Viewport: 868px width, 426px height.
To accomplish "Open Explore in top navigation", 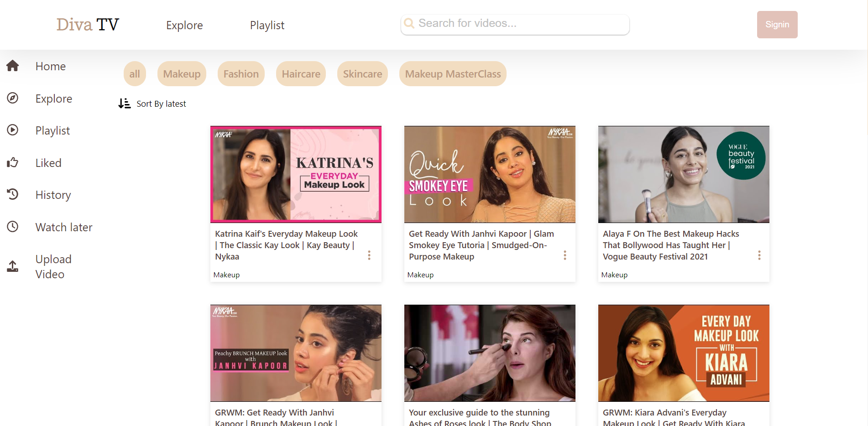I will 184,26.
